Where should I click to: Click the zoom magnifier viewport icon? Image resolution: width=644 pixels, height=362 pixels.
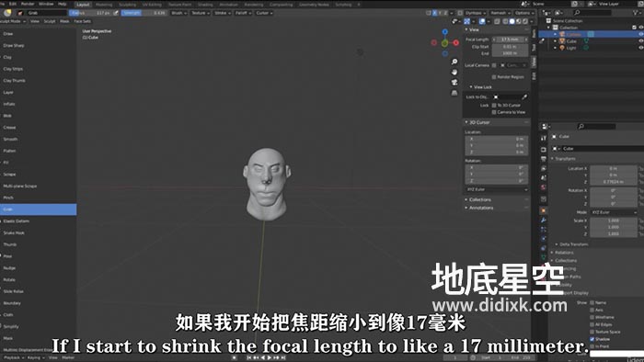coord(454,62)
